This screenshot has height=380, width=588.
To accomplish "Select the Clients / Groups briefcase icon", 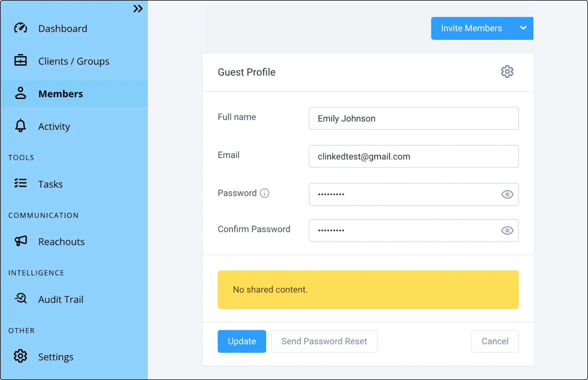I will (x=21, y=61).
